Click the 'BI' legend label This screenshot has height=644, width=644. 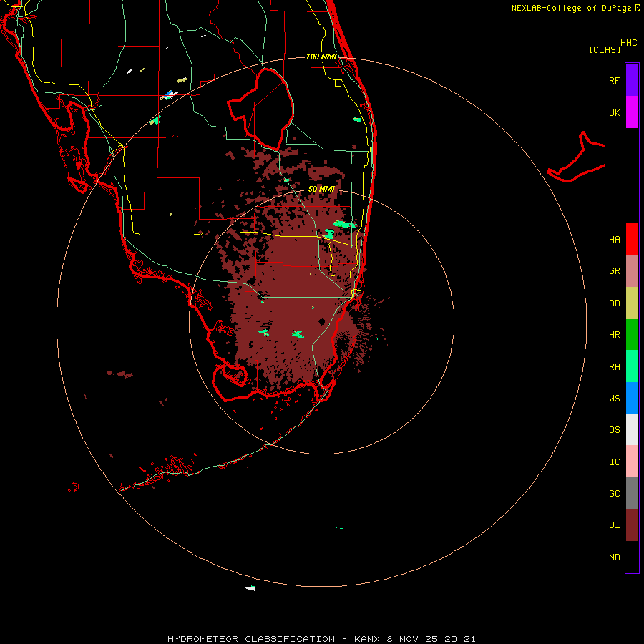615,525
